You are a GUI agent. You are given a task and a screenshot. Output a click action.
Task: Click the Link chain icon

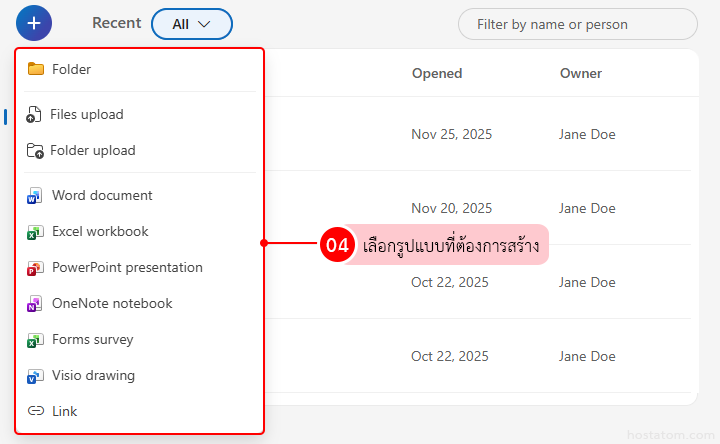pyautogui.click(x=35, y=410)
